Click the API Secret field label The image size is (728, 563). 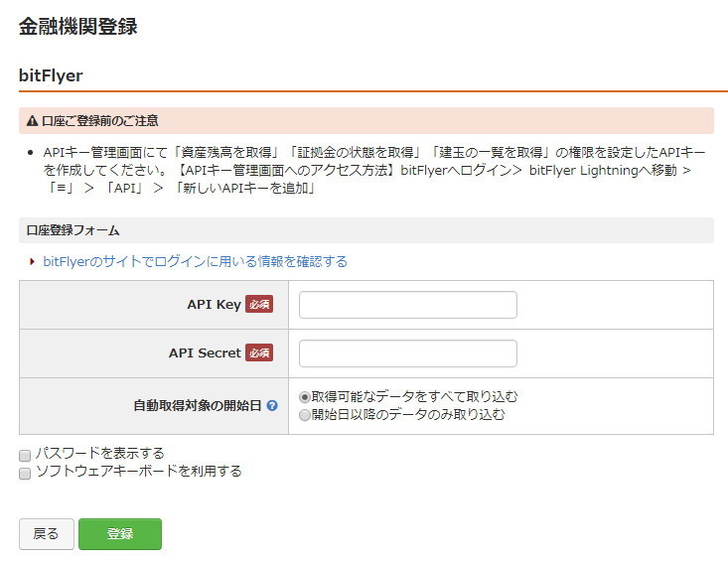(x=205, y=353)
